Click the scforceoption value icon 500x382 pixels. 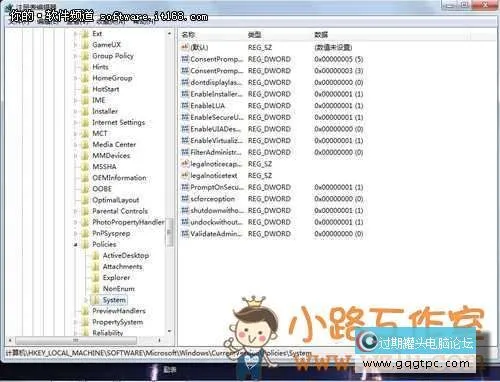[x=185, y=199]
